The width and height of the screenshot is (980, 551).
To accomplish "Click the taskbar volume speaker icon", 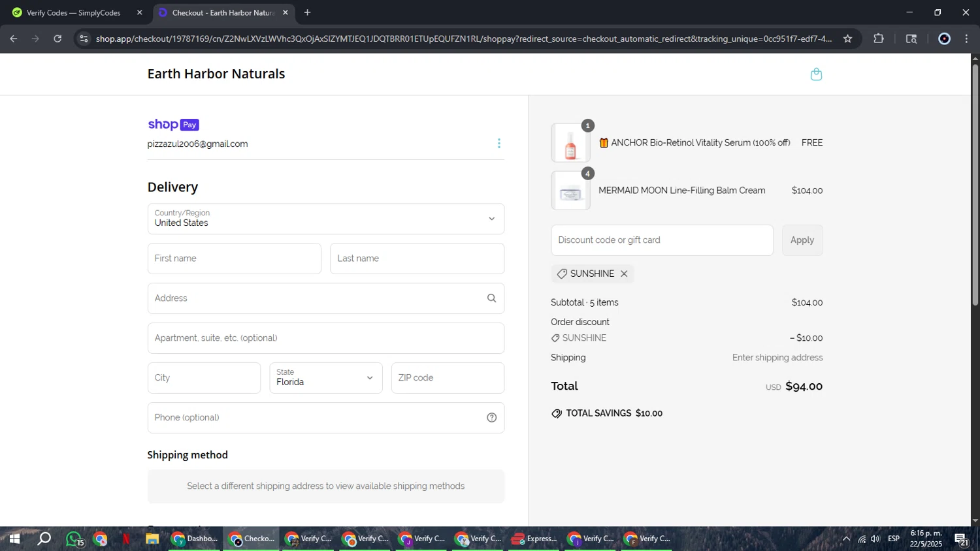I will tap(875, 539).
